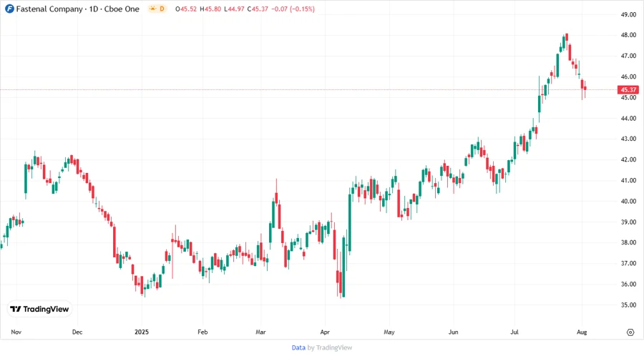This screenshot has height=356, width=644.
Task: Click the low value L44.97
Action: (x=234, y=9)
